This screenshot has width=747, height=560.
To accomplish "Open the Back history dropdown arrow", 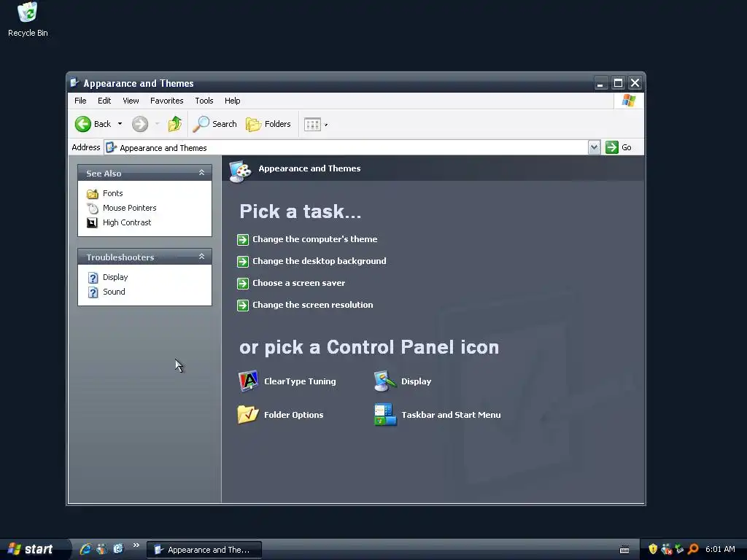I will 120,124.
